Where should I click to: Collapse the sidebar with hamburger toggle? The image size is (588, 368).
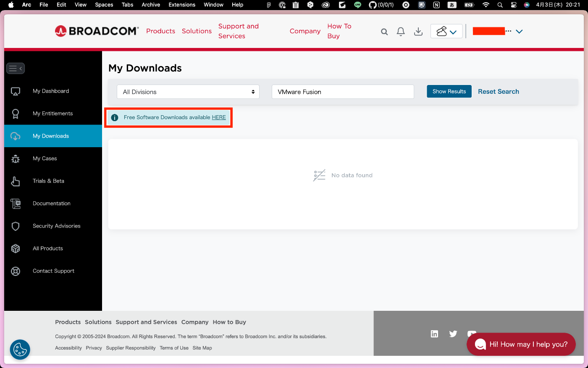(16, 68)
